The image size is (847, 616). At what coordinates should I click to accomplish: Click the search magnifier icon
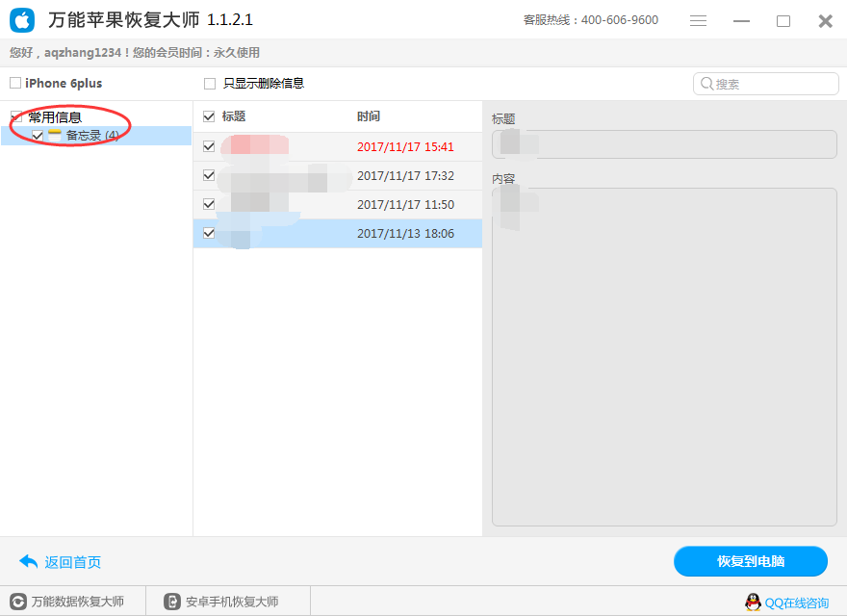pyautogui.click(x=706, y=84)
